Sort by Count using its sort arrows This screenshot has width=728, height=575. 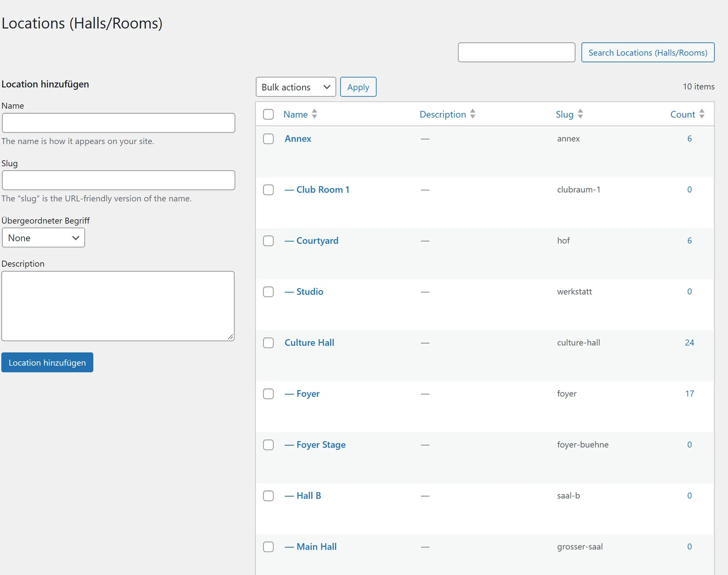point(702,114)
